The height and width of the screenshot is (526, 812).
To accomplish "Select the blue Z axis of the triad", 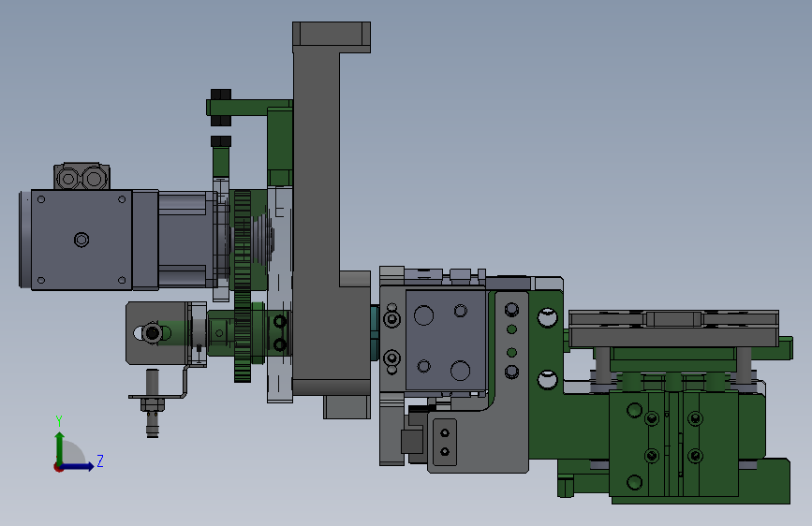I will point(78,466).
